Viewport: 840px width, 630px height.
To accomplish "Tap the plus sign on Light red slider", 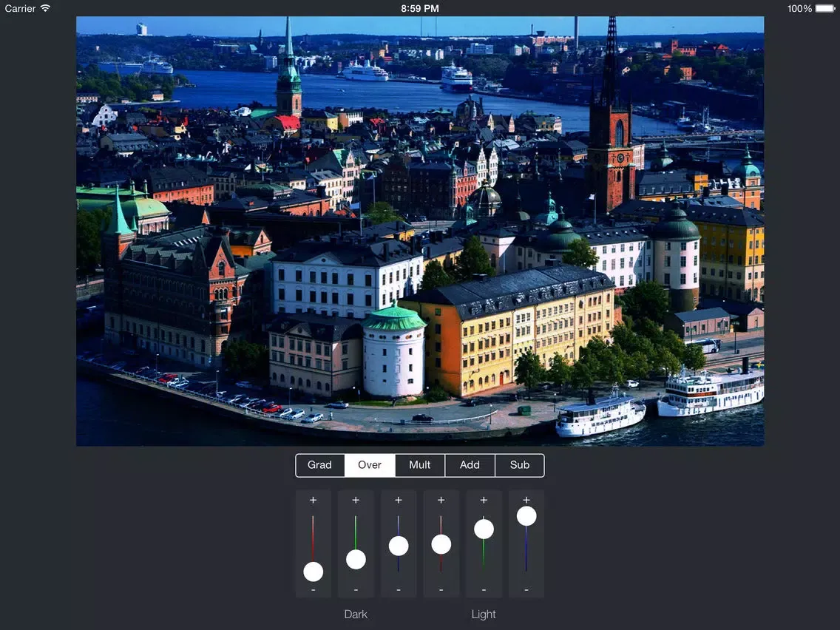I will click(x=441, y=500).
